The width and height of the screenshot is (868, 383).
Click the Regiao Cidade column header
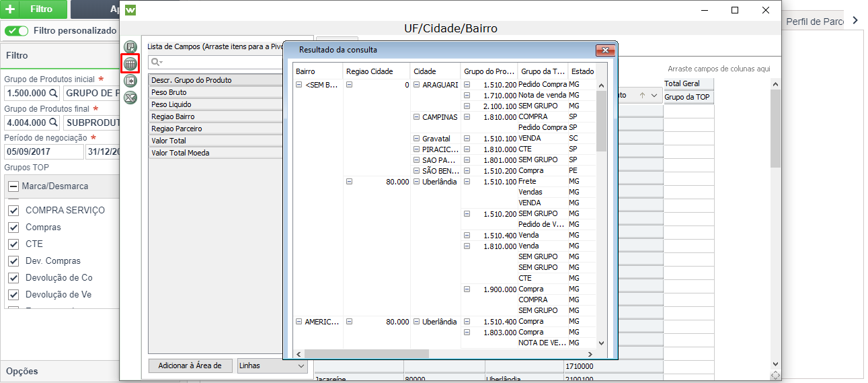coord(376,71)
